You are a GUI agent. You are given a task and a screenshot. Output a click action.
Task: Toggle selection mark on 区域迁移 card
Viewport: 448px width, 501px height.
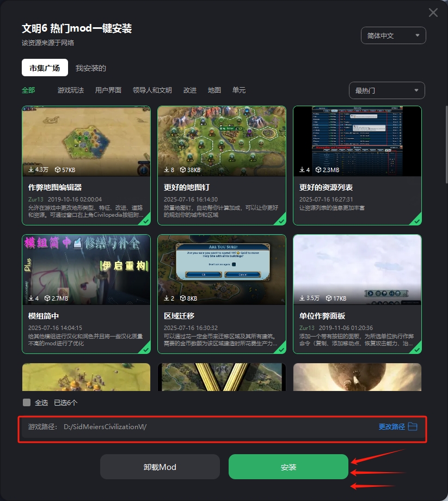point(281,349)
